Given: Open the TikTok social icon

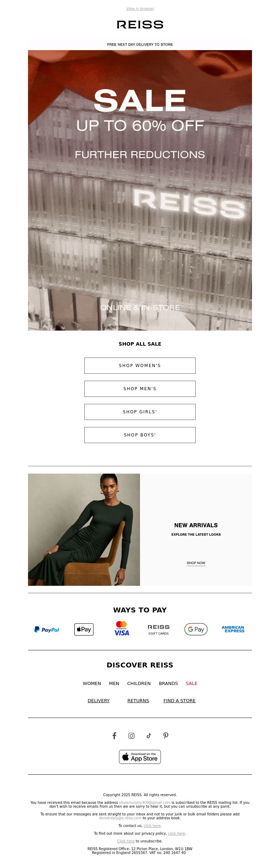Looking at the screenshot, I should [x=149, y=735].
